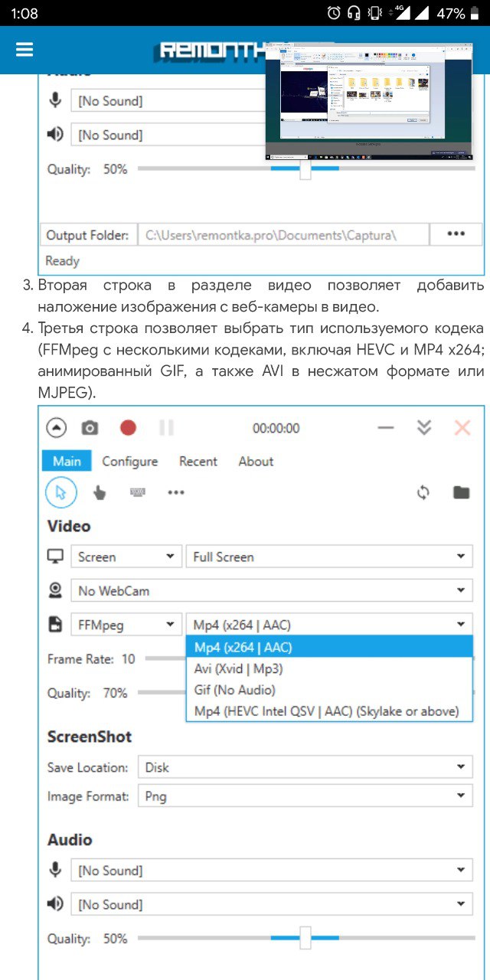The image size is (490, 980).
Task: Open speaker [No Sound] dropdown below Image Format
Action: 272,904
